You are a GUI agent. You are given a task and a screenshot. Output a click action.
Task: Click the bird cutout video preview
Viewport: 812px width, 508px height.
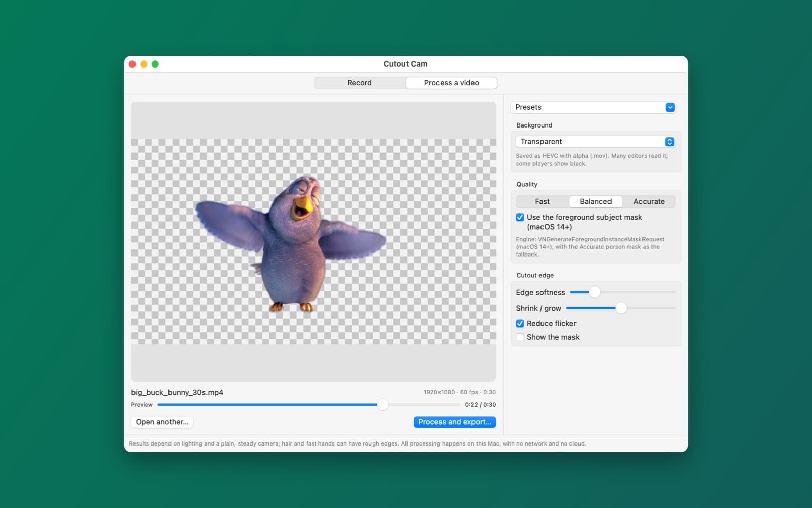coord(314,242)
